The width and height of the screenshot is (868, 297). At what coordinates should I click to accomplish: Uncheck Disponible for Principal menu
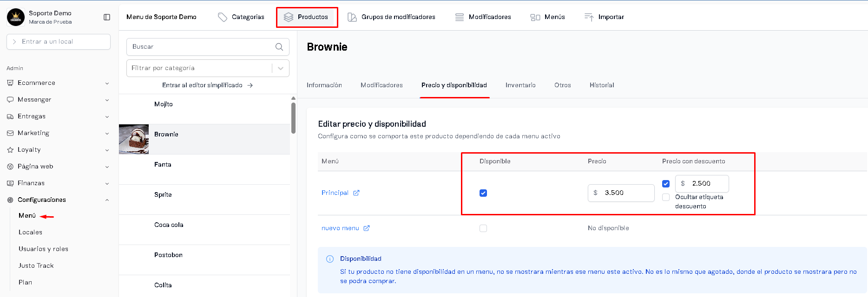click(483, 193)
